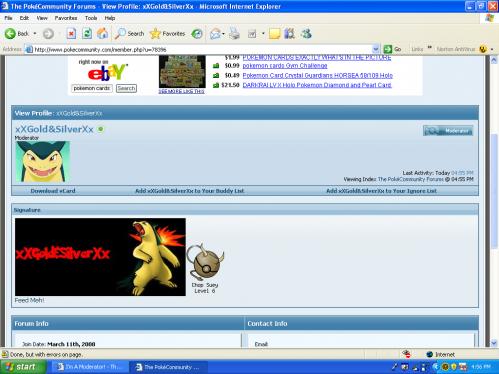Screen dimensions: 499x374
Task: Open the Tools menu
Action: tap(91, 18)
